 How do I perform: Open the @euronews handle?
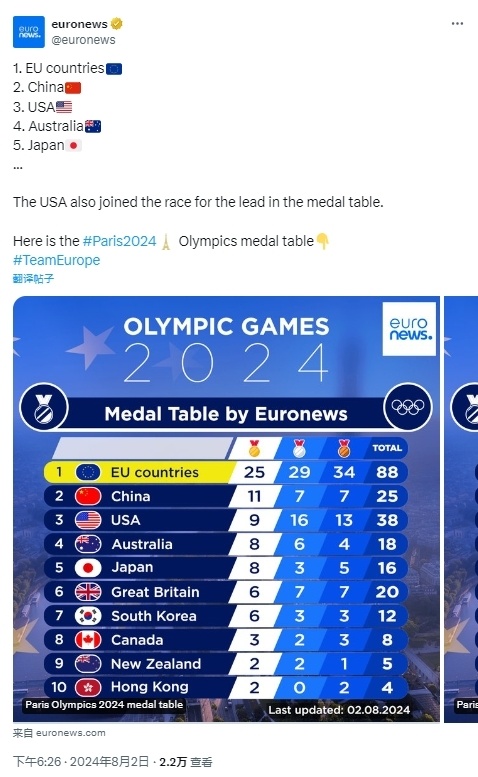point(83,40)
